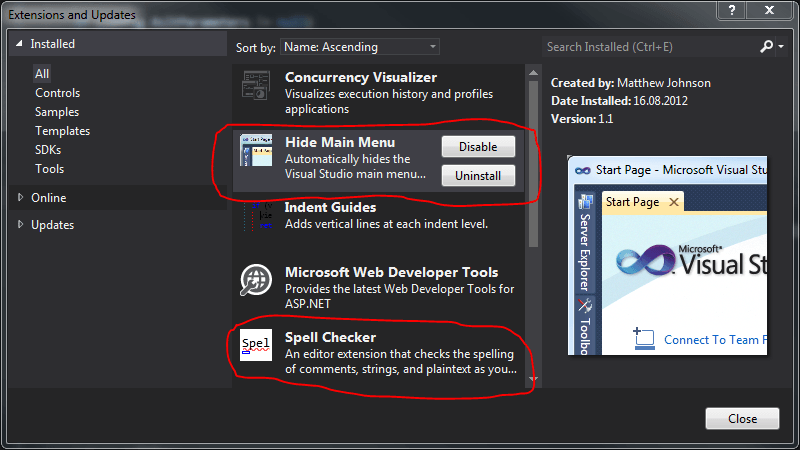Image resolution: width=800 pixels, height=450 pixels.
Task: Close the Extensions and Updates dialog
Action: click(742, 418)
